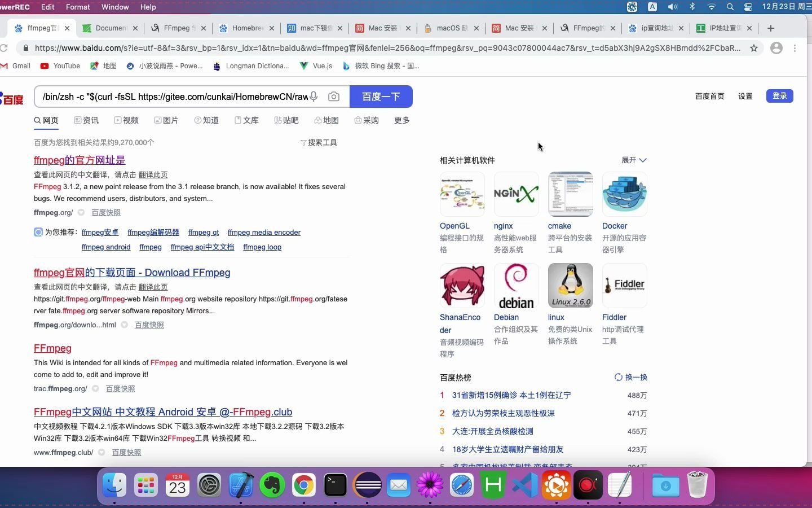Image resolution: width=812 pixels, height=508 pixels.
Task: Switch to the 知道 search tab
Action: (206, 120)
